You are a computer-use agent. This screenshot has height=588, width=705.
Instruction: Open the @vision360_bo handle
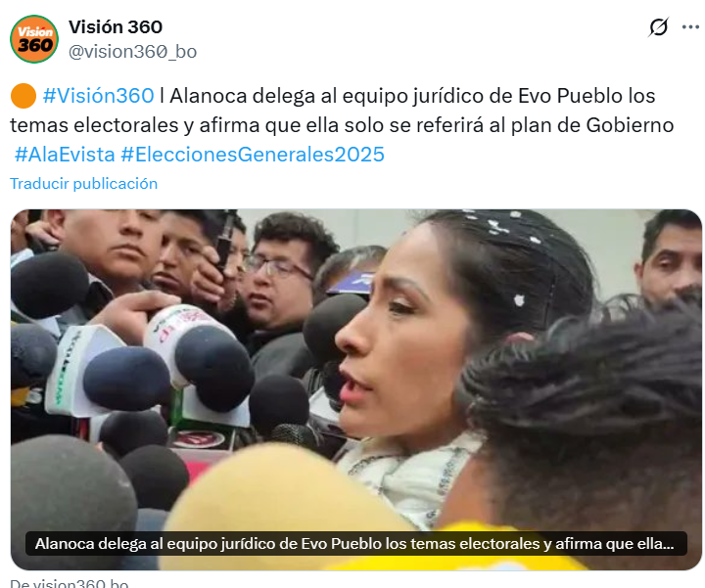(x=132, y=52)
